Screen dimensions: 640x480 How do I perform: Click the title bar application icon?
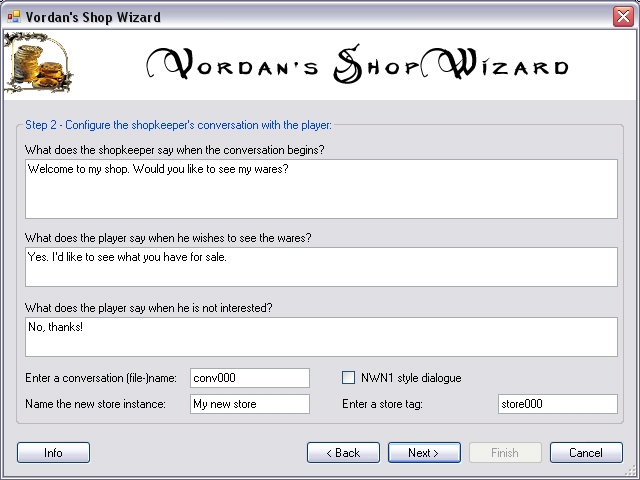click(x=13, y=16)
